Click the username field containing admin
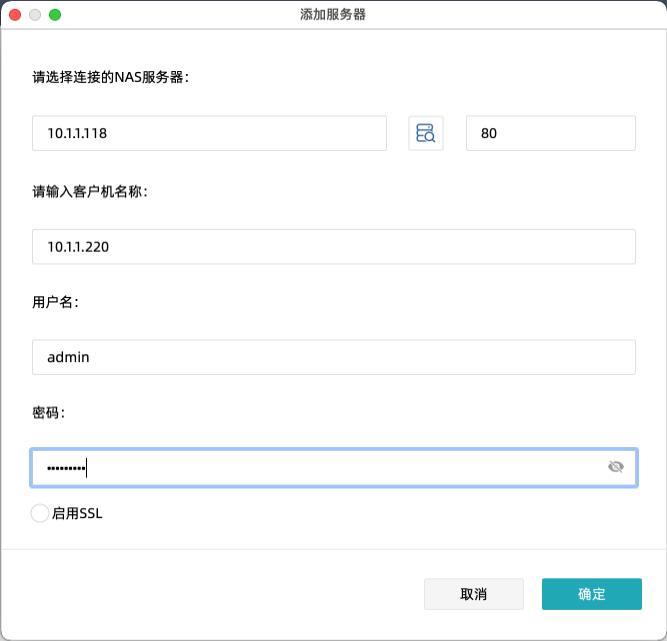The width and height of the screenshot is (667, 641). 333,357
